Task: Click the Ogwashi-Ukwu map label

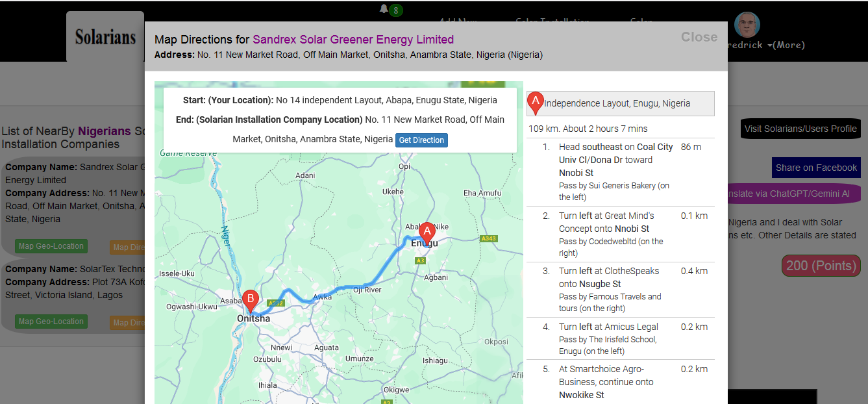Action: [192, 307]
